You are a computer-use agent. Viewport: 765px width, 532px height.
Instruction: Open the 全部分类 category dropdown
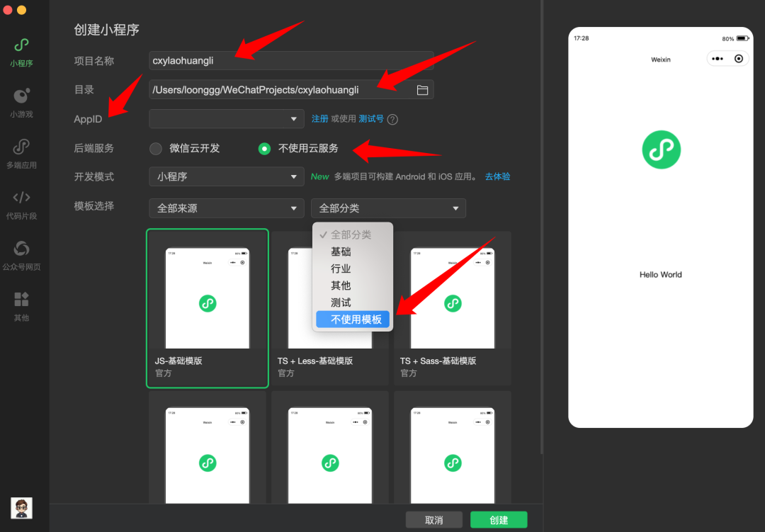[x=388, y=208]
